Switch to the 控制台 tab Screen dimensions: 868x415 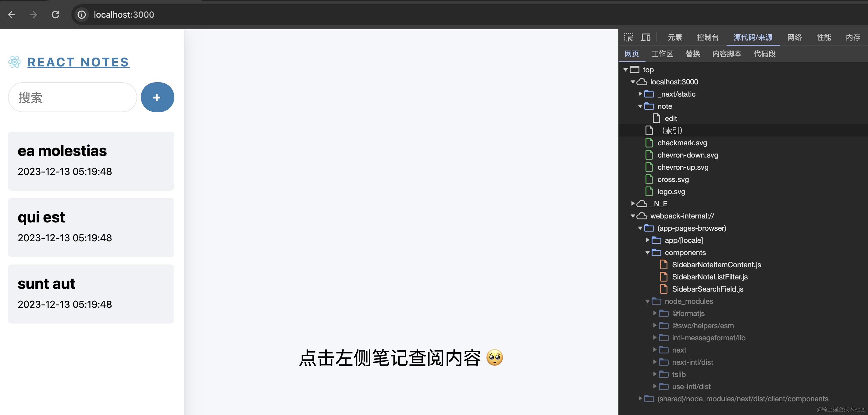click(708, 37)
